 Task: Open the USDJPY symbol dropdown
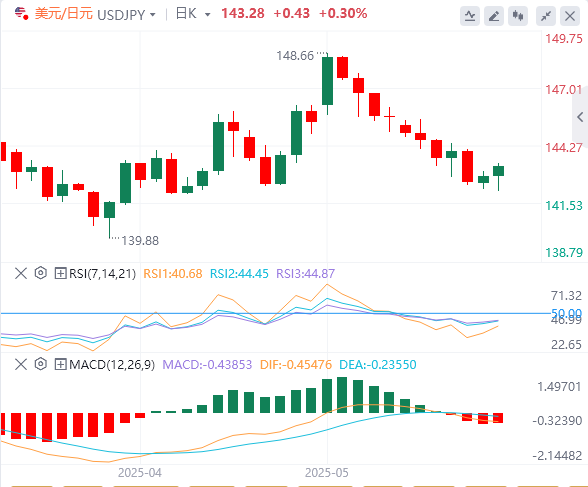point(153,15)
